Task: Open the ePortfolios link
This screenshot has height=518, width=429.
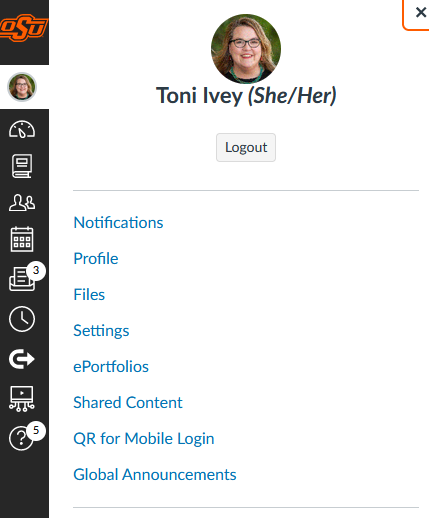Action: pos(111,366)
